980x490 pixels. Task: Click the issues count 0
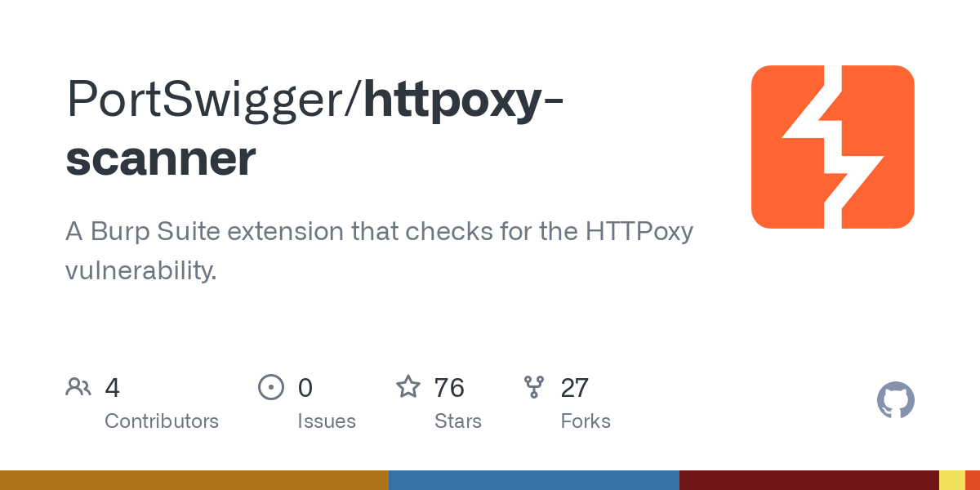(x=305, y=388)
